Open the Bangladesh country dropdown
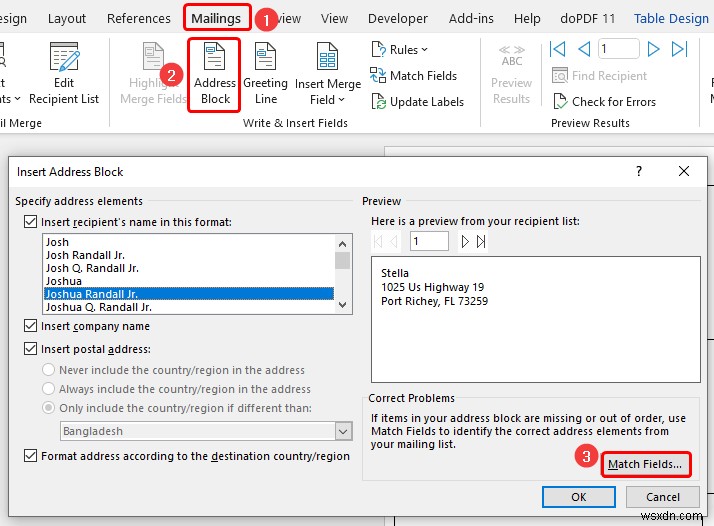Viewport: 714px width, 526px height. 344,431
